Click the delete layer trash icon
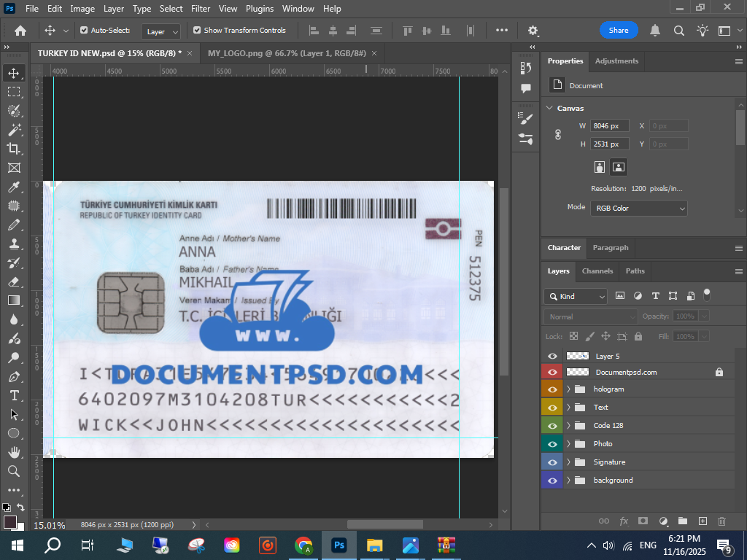This screenshot has width=747, height=560. (x=721, y=521)
